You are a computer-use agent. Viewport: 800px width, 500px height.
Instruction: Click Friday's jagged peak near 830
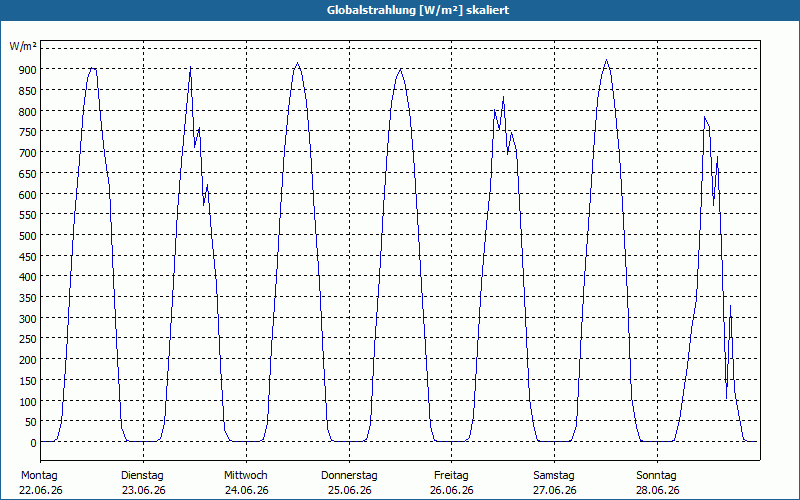[x=503, y=97]
